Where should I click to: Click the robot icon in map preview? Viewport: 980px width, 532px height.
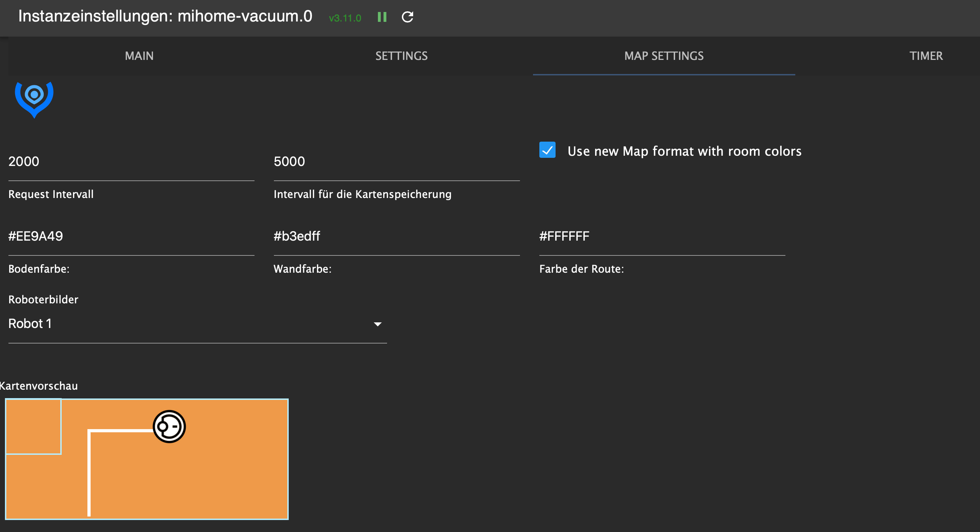pyautogui.click(x=169, y=426)
